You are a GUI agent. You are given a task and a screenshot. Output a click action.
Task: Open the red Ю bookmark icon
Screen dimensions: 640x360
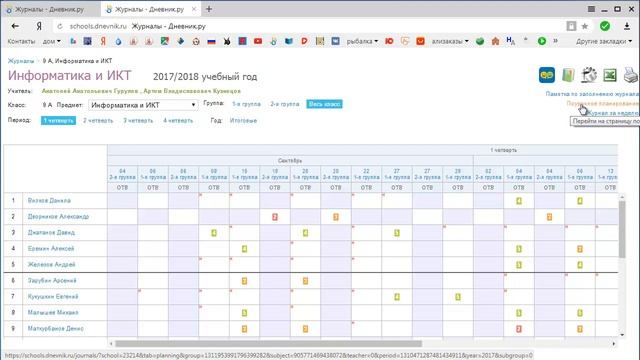click(389, 41)
